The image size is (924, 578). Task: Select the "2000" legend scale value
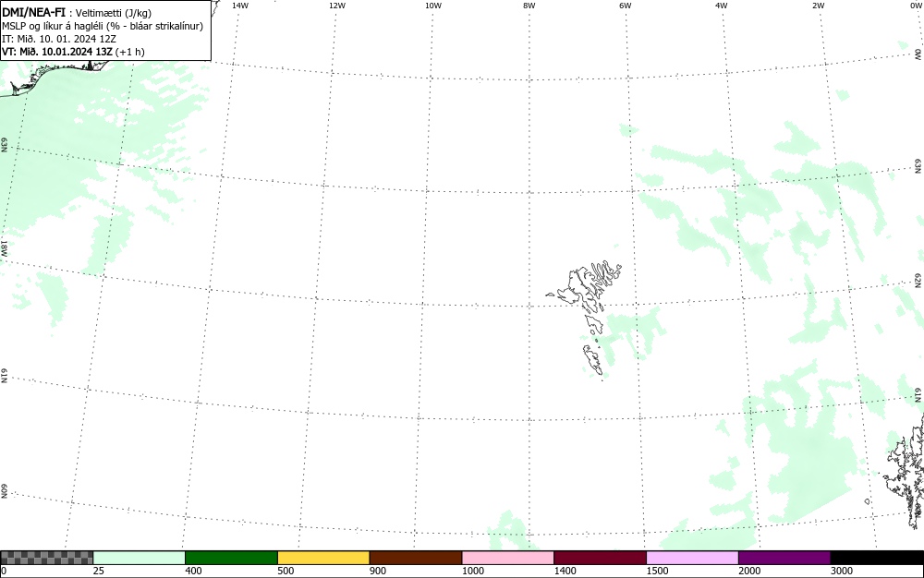pos(749,571)
